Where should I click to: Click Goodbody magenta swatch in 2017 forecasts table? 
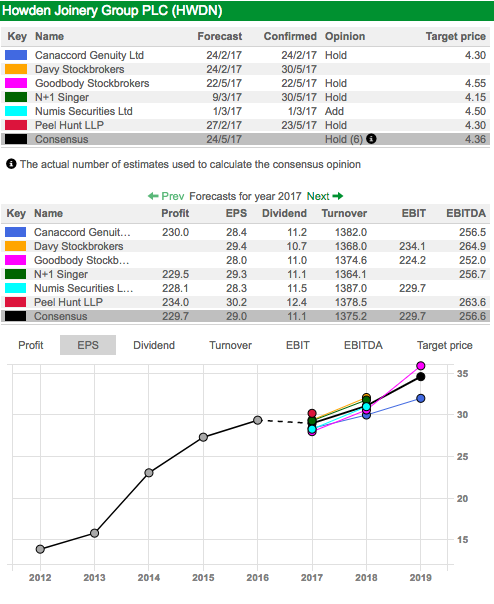click(x=15, y=260)
